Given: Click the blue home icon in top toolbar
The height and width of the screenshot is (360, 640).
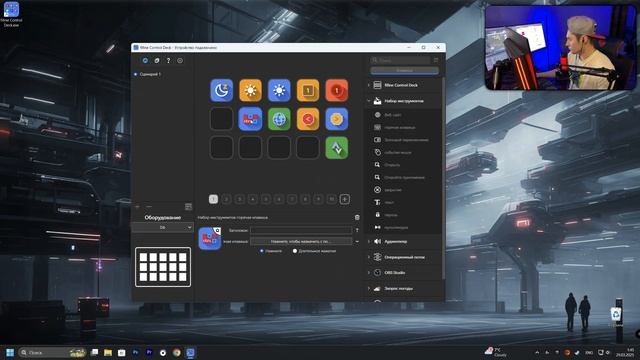Looking at the screenshot, I should (x=145, y=60).
